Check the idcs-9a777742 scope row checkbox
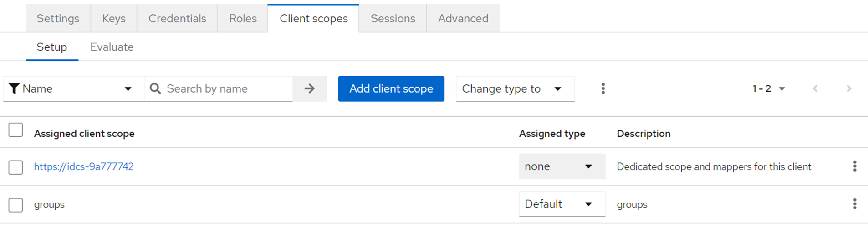The image size is (868, 234). point(15,167)
